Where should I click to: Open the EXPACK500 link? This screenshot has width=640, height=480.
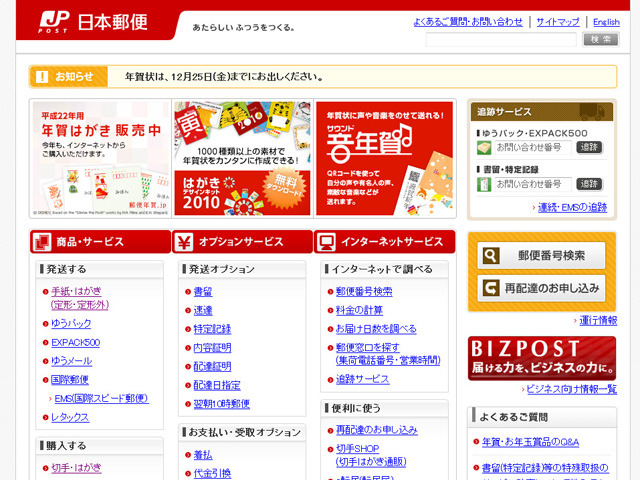pyautogui.click(x=76, y=342)
